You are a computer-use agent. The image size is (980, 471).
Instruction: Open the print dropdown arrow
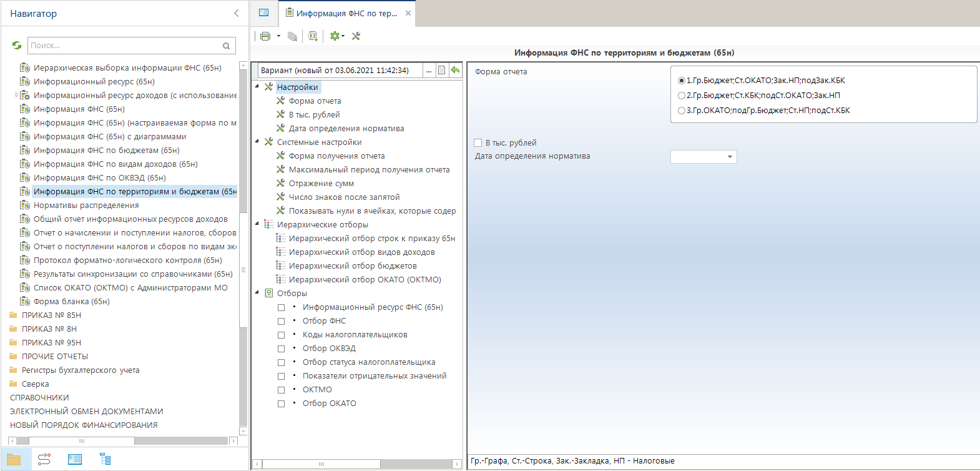tap(278, 36)
